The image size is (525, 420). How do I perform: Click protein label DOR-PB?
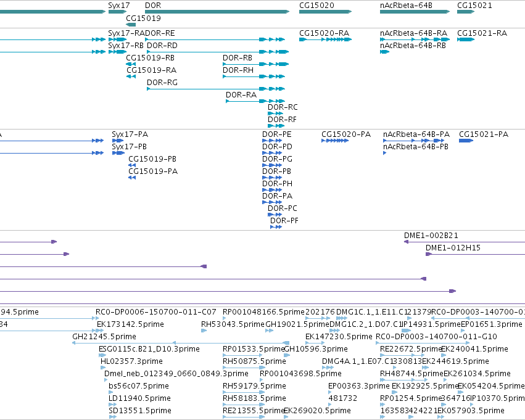click(276, 171)
